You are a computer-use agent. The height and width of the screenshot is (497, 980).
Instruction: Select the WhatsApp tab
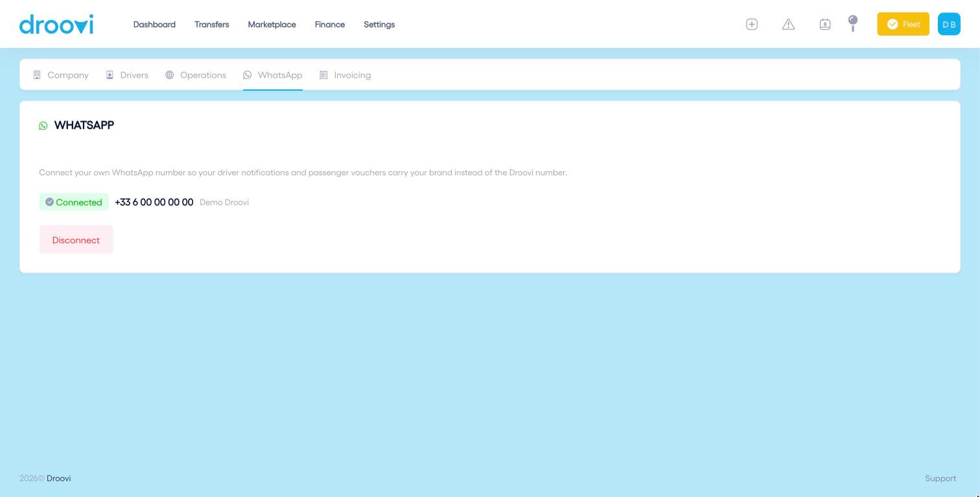click(x=273, y=75)
